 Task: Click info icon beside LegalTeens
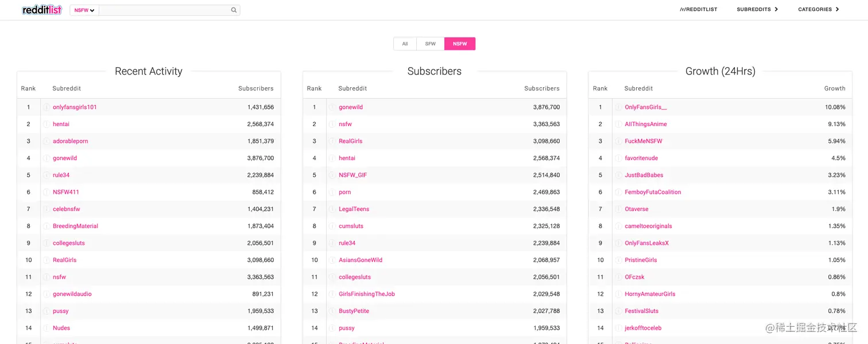click(x=332, y=209)
